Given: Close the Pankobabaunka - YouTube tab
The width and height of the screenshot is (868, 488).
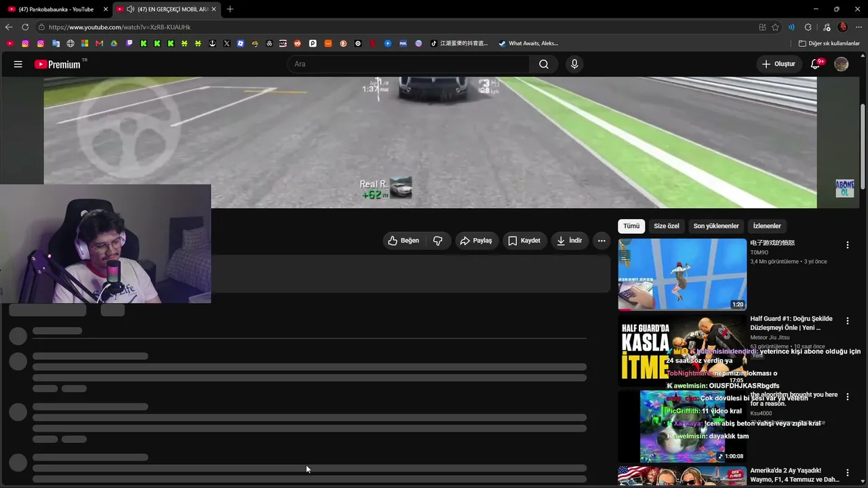Looking at the screenshot, I should (x=106, y=9).
